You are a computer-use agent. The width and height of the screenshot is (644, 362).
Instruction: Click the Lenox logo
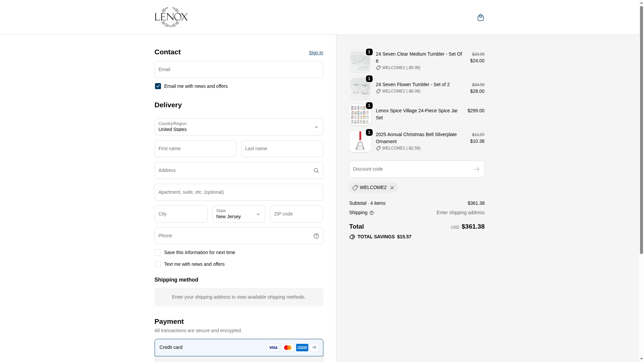click(171, 17)
